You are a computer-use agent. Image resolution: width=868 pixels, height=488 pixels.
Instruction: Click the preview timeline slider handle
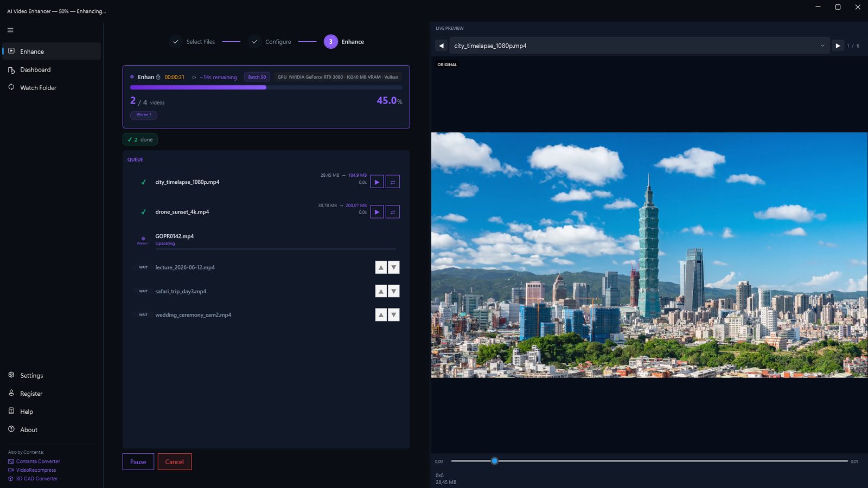pos(494,461)
